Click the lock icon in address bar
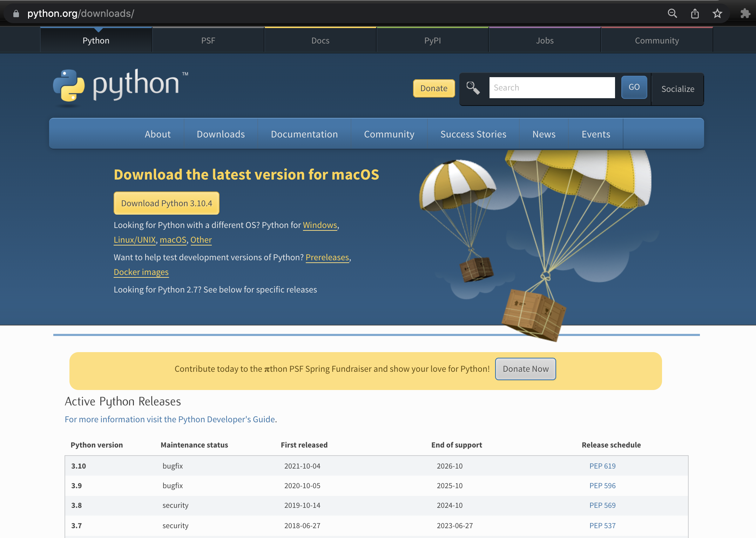The image size is (756, 538). (16, 14)
